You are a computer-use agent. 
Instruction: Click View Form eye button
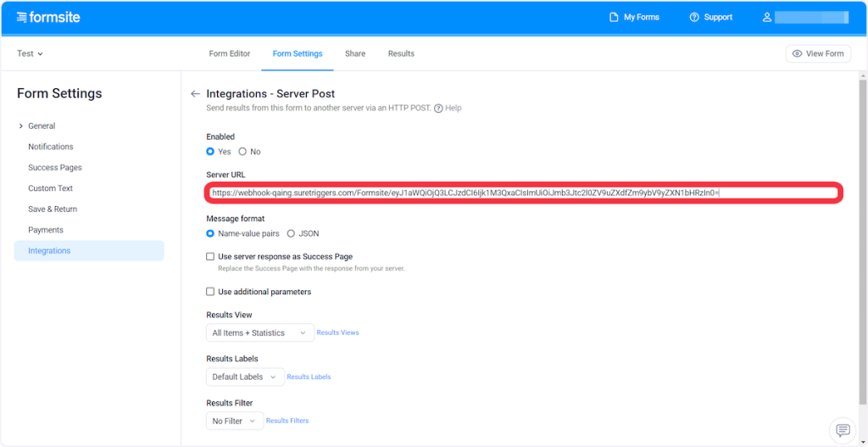tap(818, 53)
